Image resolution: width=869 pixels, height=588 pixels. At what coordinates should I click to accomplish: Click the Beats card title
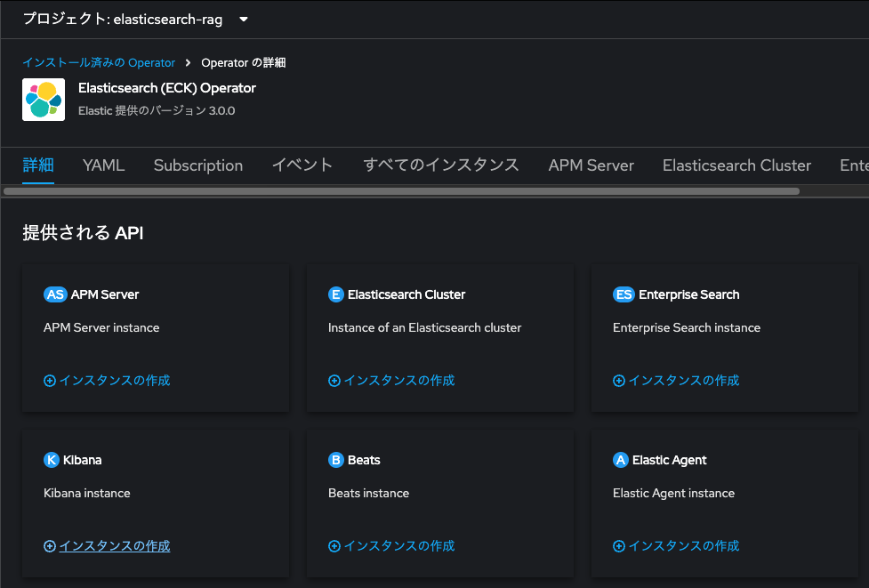point(364,460)
